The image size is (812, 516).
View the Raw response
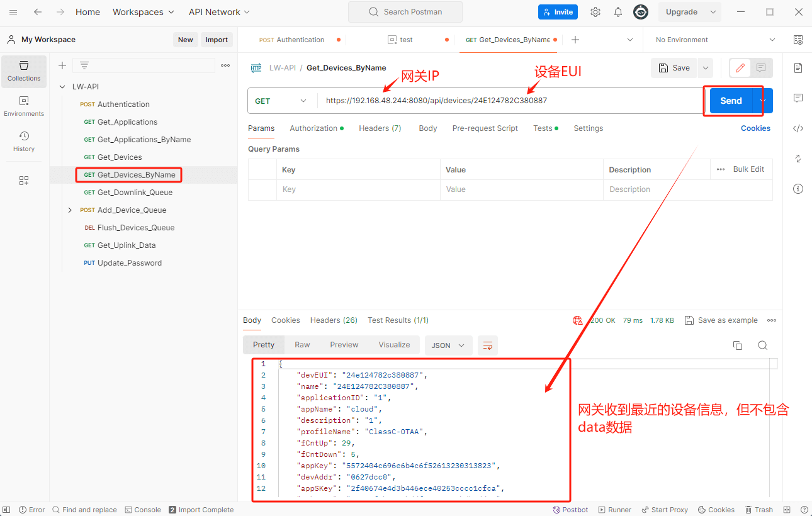(302, 345)
